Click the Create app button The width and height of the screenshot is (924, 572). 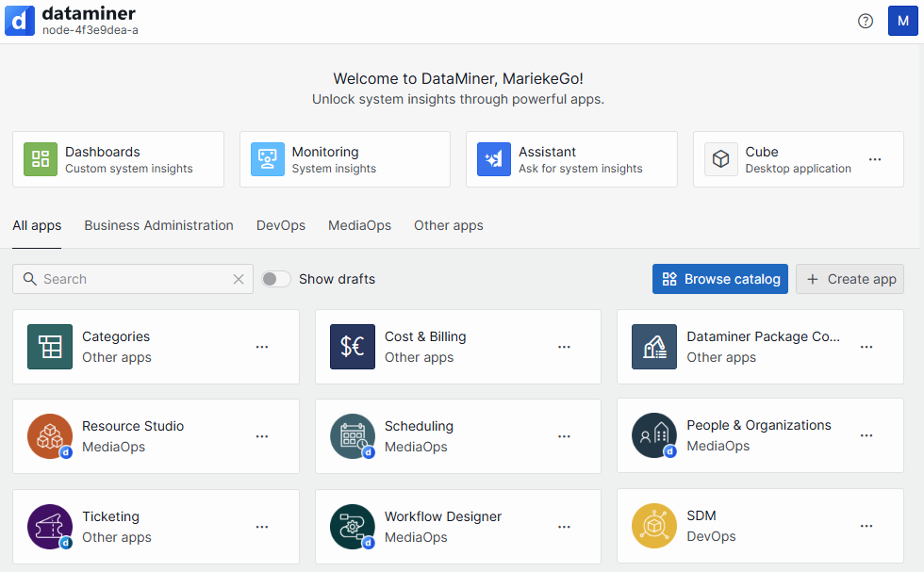coord(850,279)
